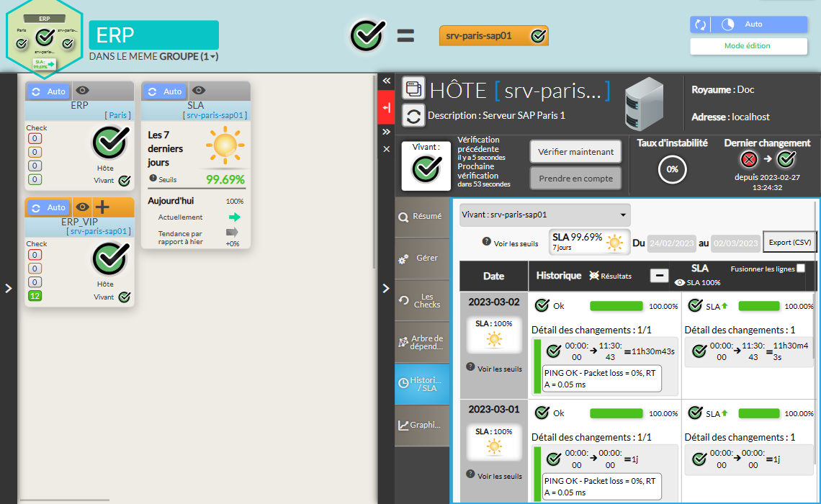Click the host window icon next to HÔTE
This screenshot has height=504, width=821.
[413, 89]
